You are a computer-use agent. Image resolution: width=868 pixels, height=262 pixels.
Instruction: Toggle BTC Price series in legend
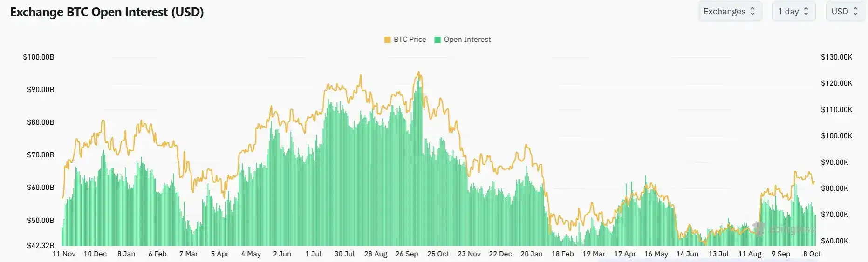point(405,40)
